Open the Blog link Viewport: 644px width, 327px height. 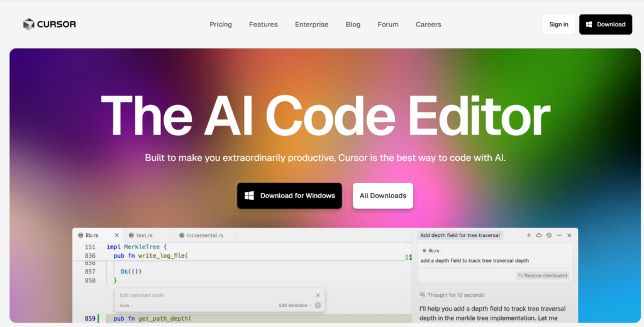(x=353, y=25)
